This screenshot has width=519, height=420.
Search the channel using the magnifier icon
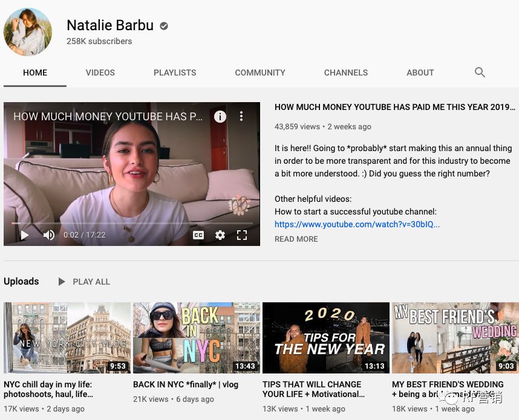[480, 72]
